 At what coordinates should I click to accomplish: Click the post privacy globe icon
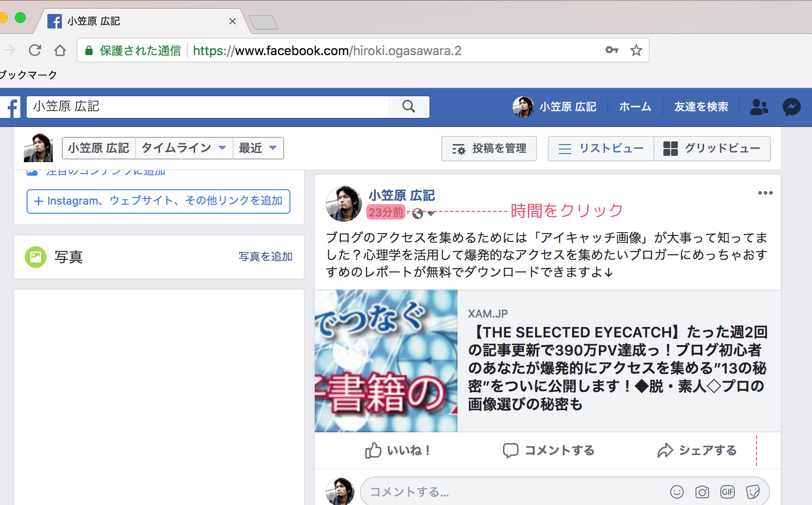tap(418, 213)
